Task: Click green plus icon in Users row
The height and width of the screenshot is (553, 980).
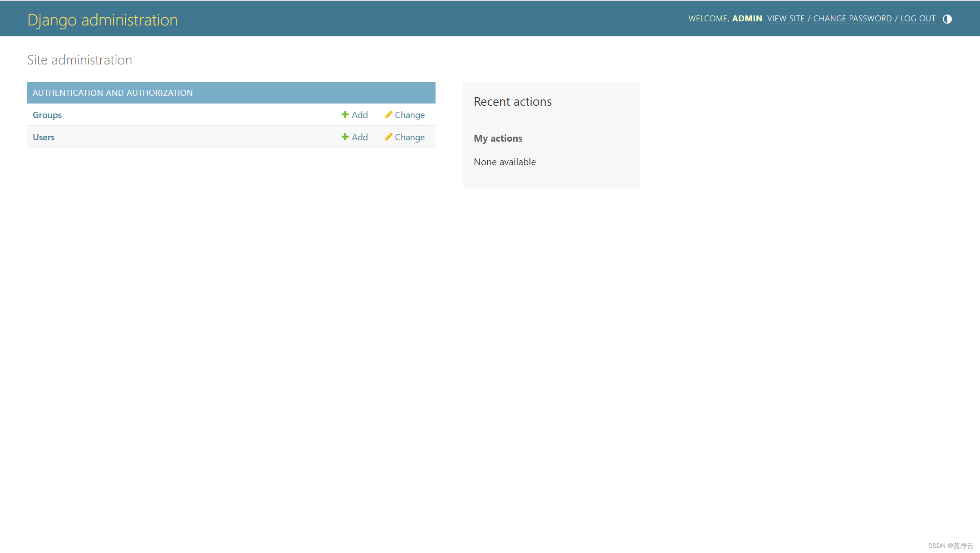Action: point(345,137)
